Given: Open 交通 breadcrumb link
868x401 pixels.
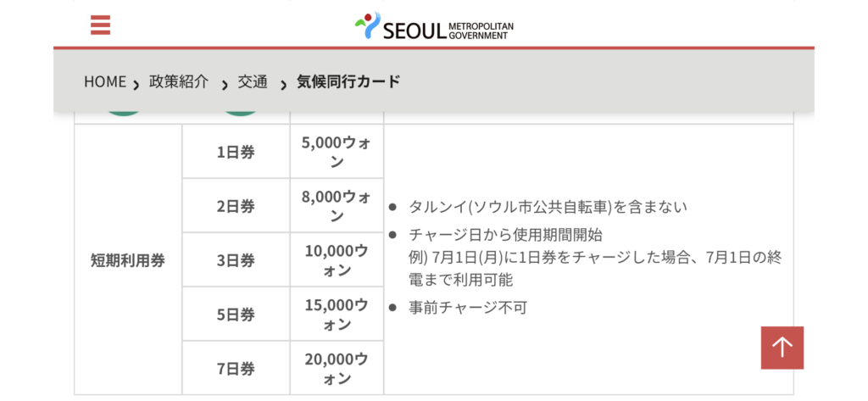Looking at the screenshot, I should coord(253,82).
